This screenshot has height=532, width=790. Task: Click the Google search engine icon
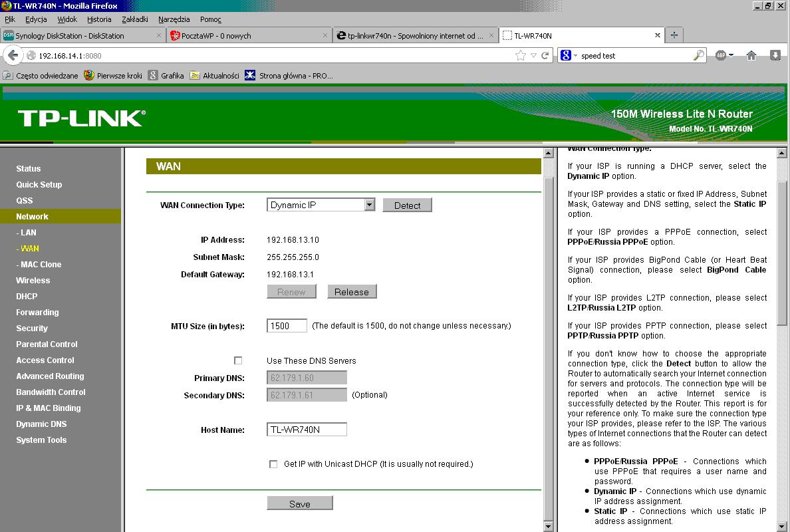(566, 55)
